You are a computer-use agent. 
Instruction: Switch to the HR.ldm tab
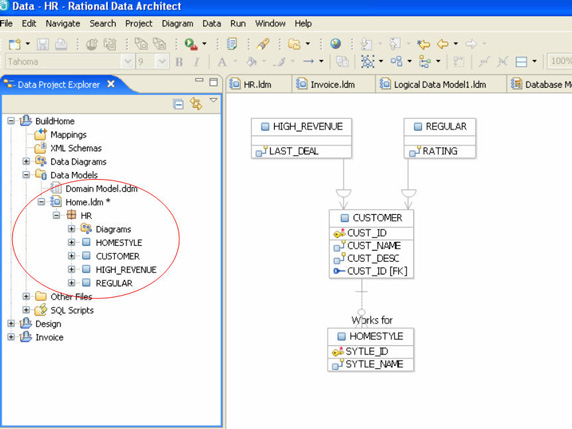pos(258,85)
